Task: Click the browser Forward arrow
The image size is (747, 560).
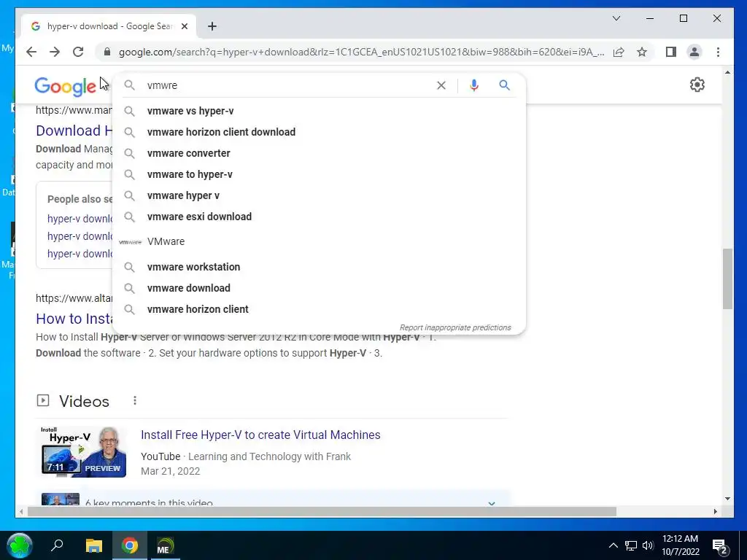Action: (x=55, y=52)
